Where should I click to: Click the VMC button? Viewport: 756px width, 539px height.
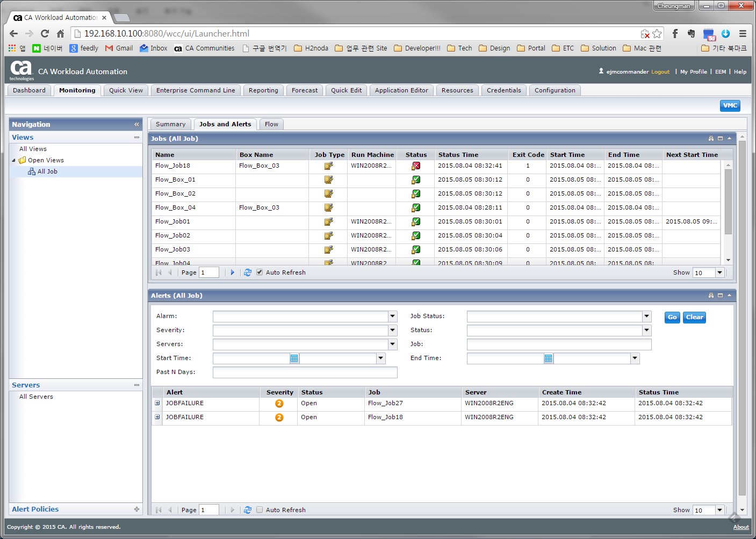pyautogui.click(x=730, y=105)
